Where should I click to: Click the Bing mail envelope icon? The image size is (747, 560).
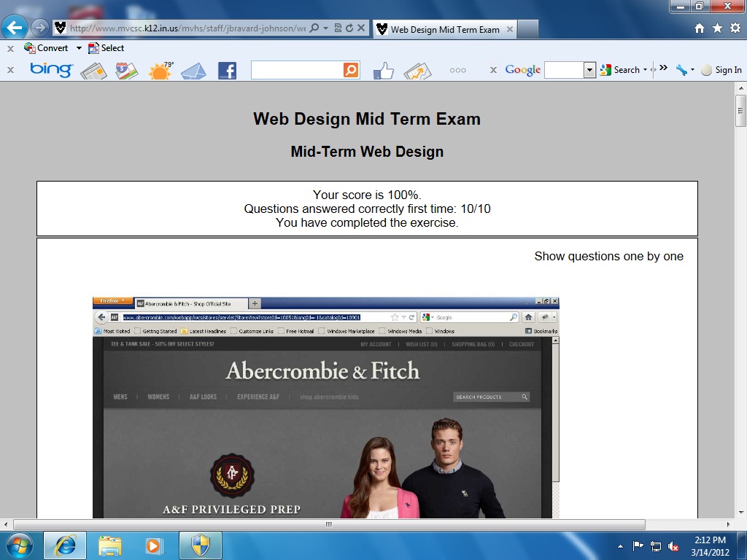click(x=193, y=71)
